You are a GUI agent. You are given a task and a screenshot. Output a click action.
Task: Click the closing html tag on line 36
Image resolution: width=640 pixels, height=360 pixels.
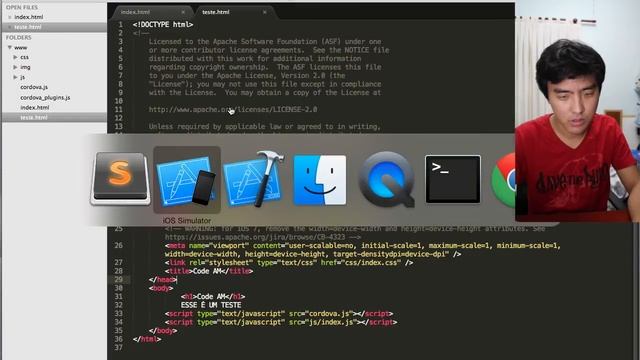[147, 339]
